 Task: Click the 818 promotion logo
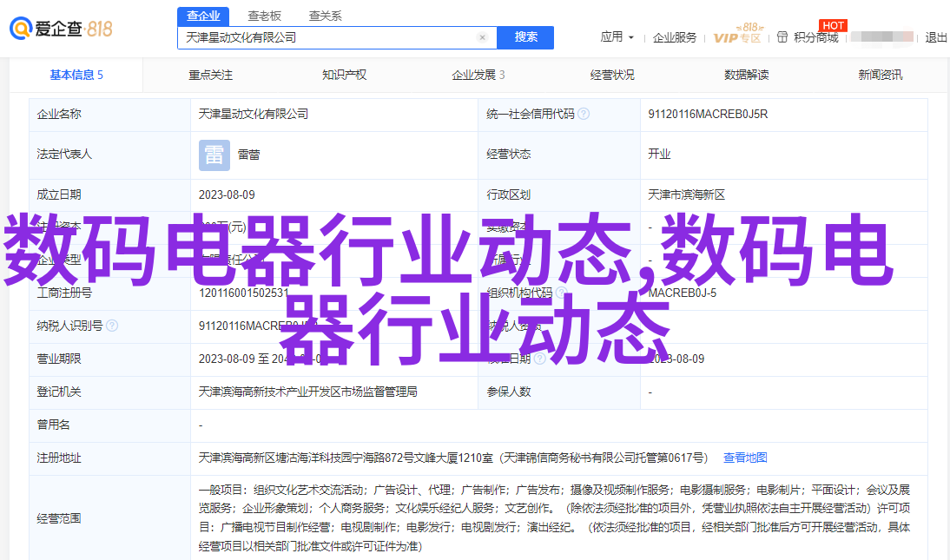pos(99,29)
